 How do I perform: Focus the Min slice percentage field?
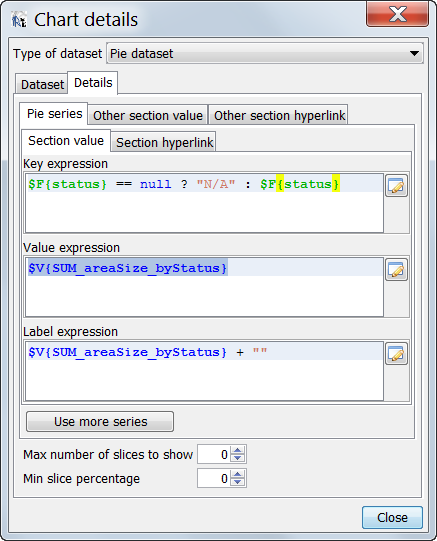[x=214, y=478]
